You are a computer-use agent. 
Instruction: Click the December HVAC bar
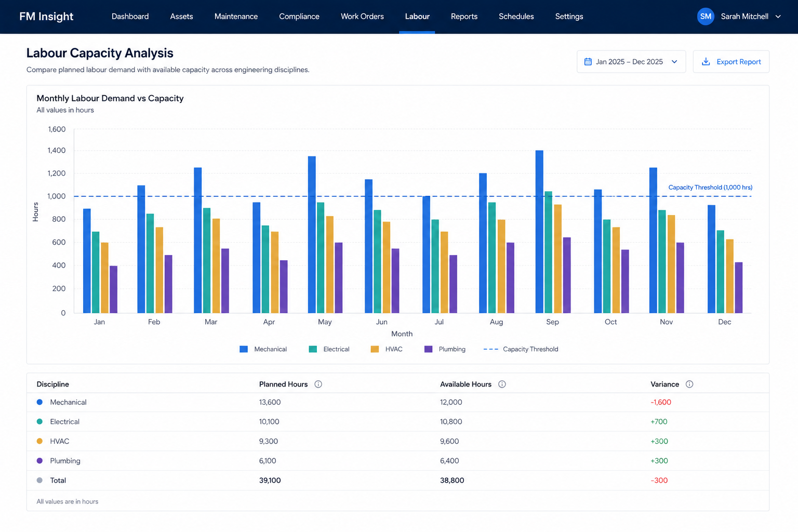click(730, 276)
